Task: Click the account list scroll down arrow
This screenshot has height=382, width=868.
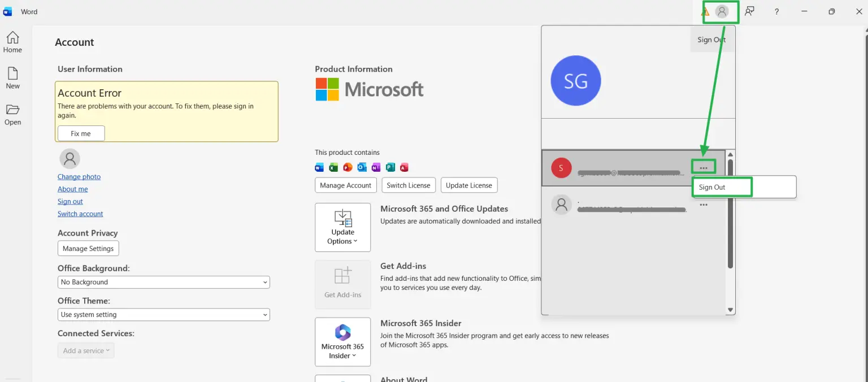Action: pyautogui.click(x=730, y=310)
